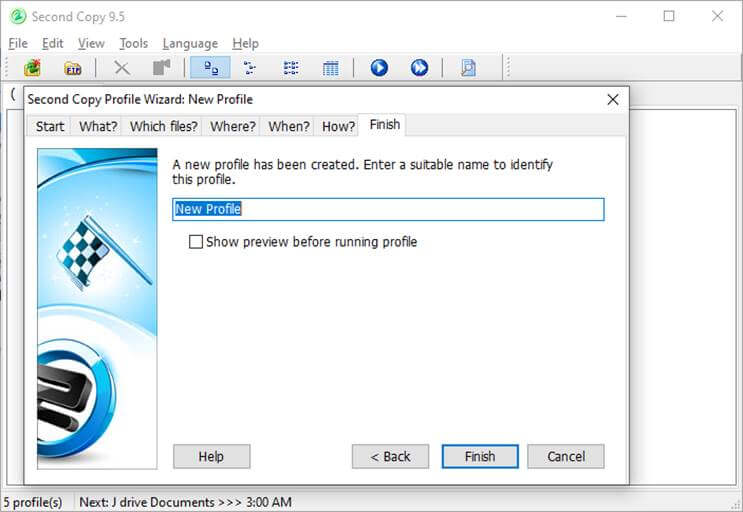Click the Help button in wizard

coord(211,457)
